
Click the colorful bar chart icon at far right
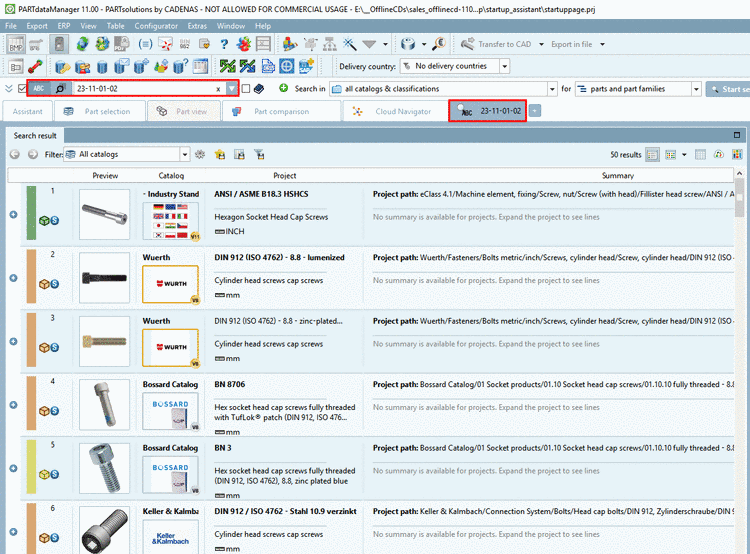pyautogui.click(x=737, y=155)
